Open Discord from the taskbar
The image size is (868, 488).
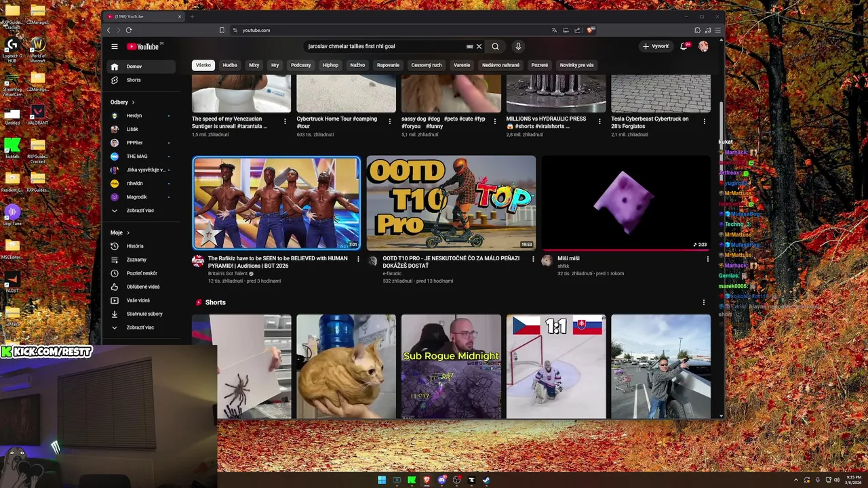(441, 480)
